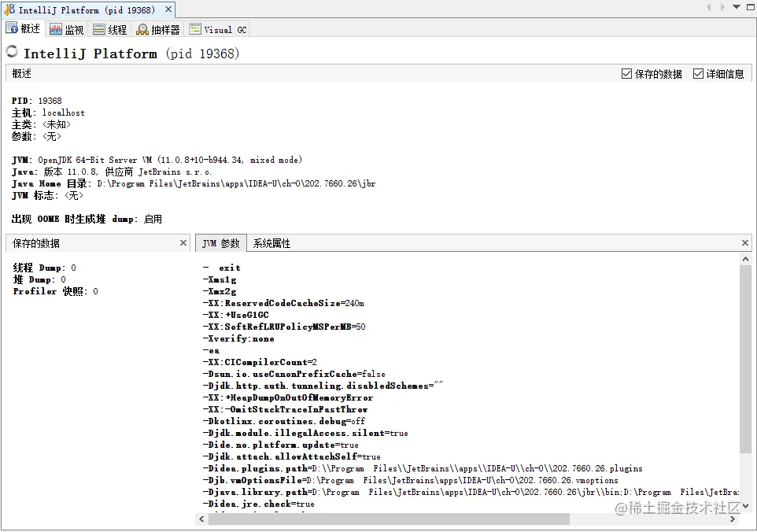Open the 监视 monitor tab

67,30
